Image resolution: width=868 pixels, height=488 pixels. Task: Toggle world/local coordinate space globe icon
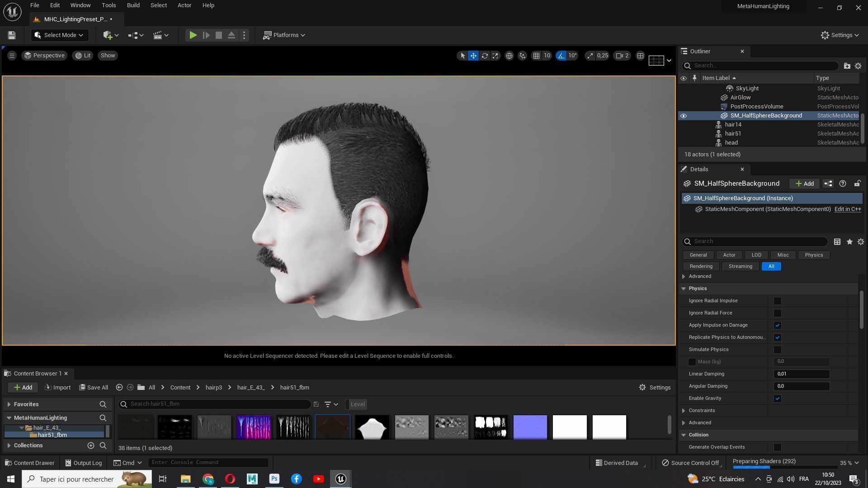(509, 56)
